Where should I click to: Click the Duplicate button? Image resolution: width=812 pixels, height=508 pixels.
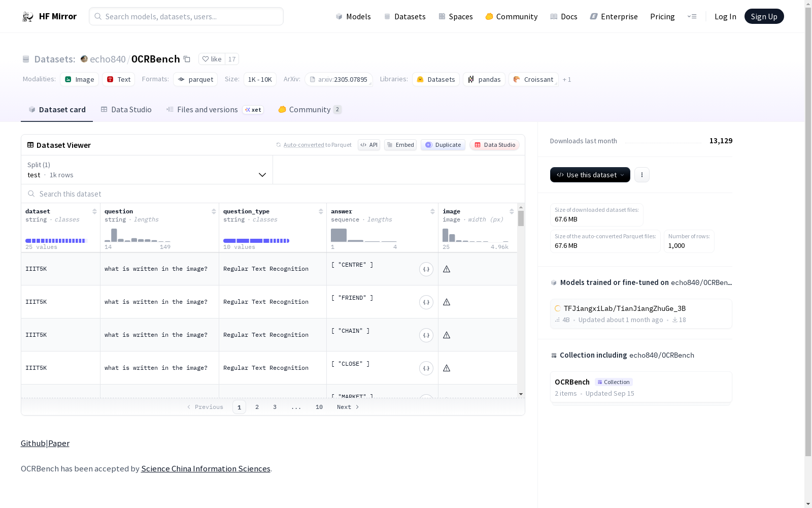pyautogui.click(x=443, y=145)
